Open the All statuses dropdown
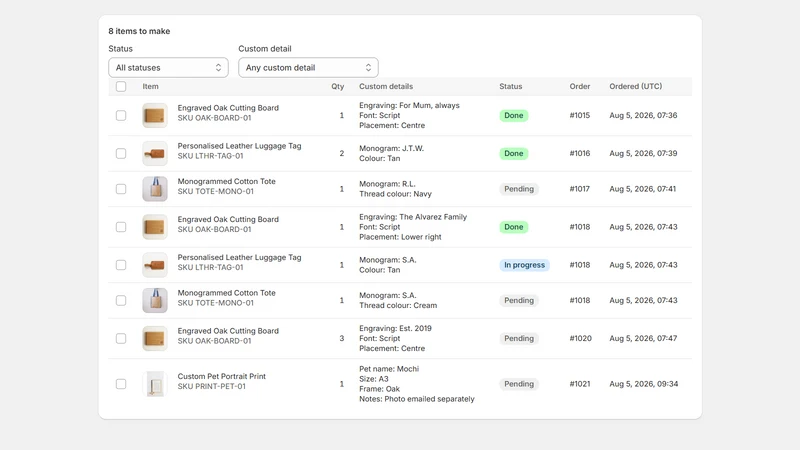Screen dimensions: 800x450 pos(168,67)
